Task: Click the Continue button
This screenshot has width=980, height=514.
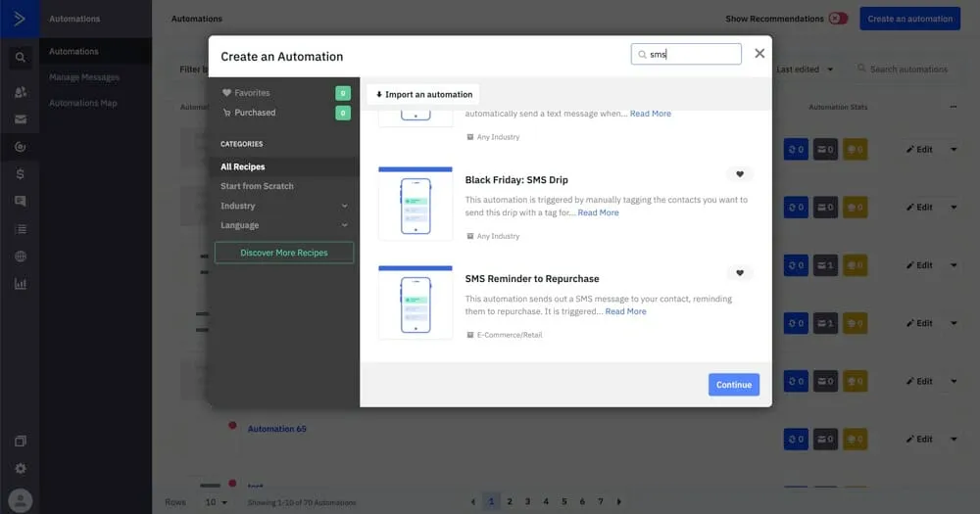Action: point(733,385)
